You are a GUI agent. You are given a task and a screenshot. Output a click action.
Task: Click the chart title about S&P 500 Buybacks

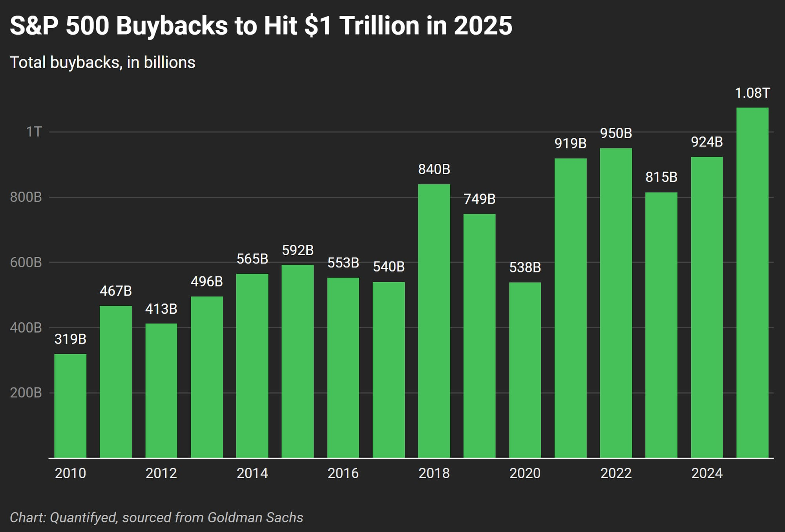tap(261, 26)
